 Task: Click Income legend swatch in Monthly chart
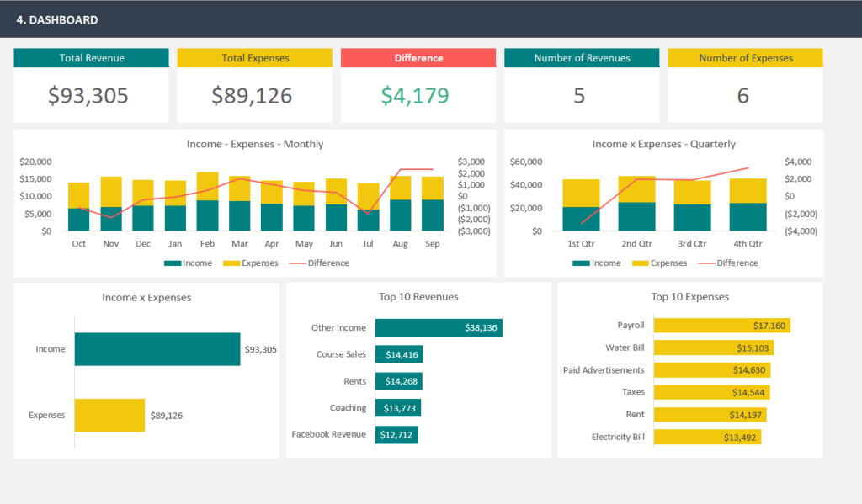(x=172, y=263)
